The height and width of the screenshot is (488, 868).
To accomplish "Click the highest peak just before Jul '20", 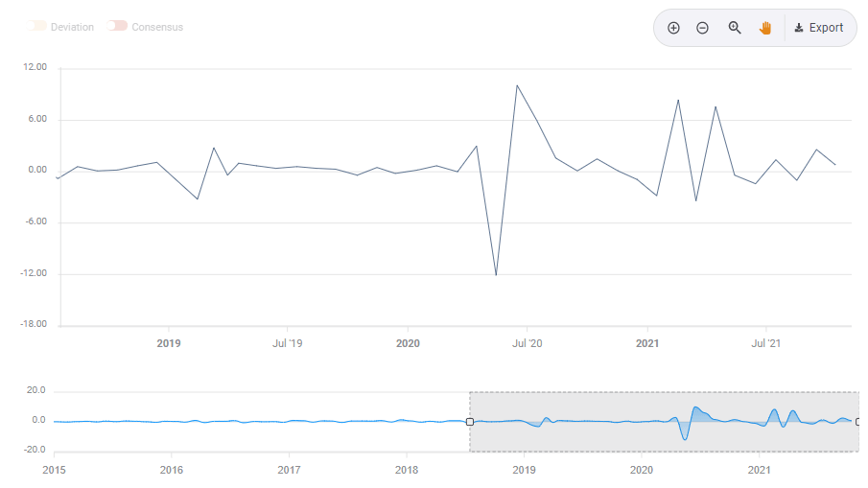I will (x=517, y=85).
